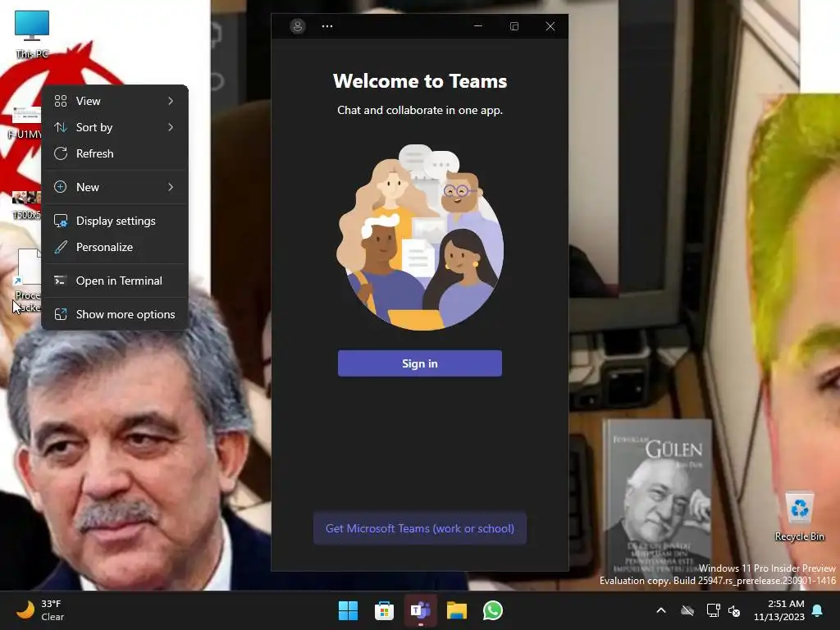Maximize the Teams window
The width and height of the screenshot is (840, 630).
514,25
